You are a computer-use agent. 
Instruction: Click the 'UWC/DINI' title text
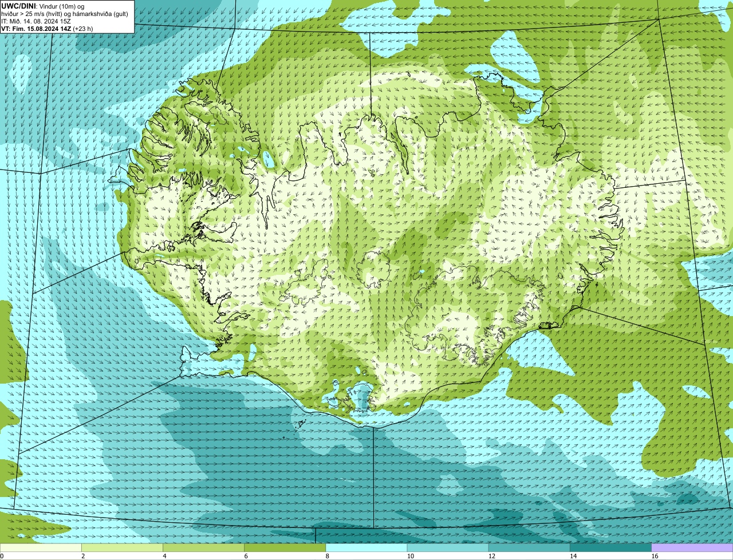coord(18,6)
